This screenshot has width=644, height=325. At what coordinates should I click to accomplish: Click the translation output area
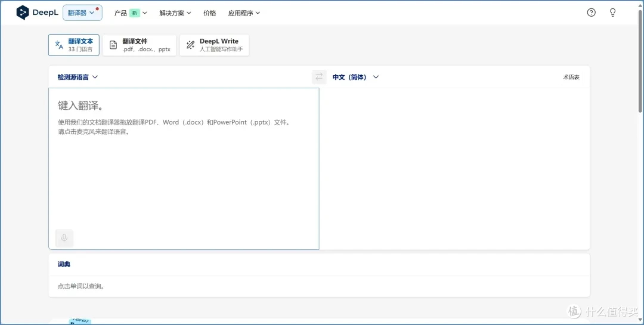454,168
